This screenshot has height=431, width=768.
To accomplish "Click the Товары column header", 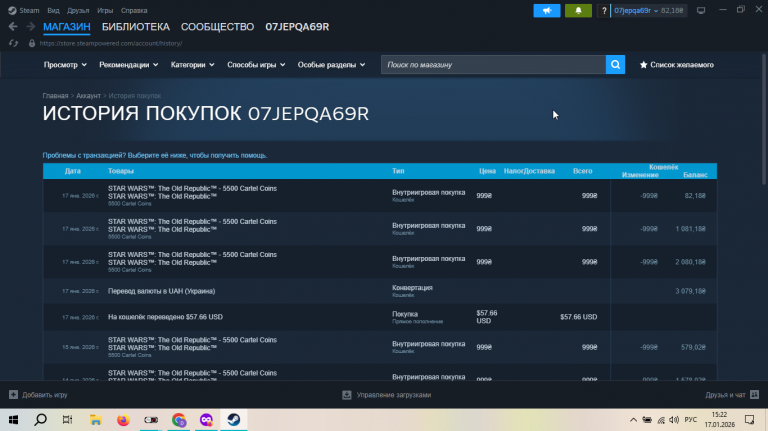I will pos(120,171).
